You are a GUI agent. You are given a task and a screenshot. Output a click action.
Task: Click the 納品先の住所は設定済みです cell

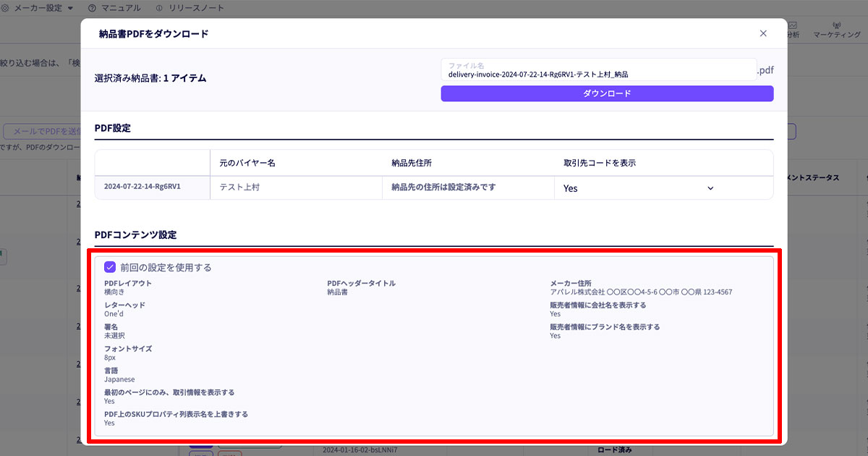coord(467,187)
